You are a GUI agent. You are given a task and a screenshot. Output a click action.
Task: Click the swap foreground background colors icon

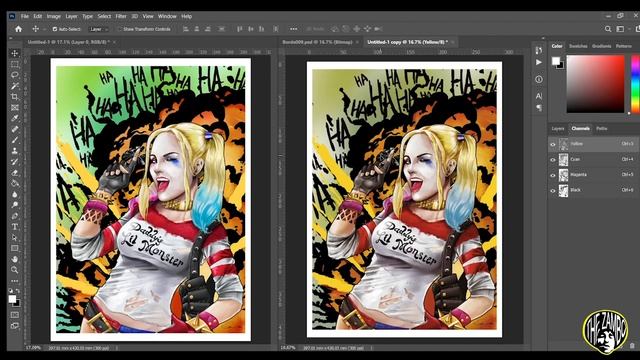[x=18, y=291]
